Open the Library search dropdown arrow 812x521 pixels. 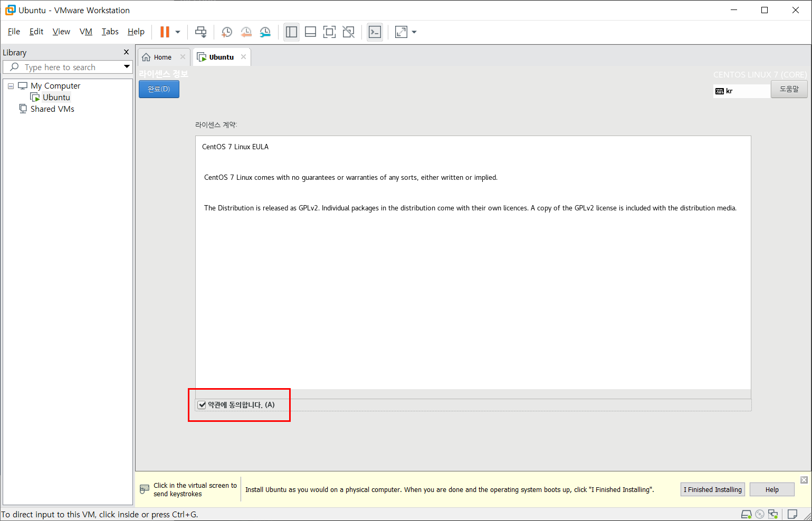(127, 66)
